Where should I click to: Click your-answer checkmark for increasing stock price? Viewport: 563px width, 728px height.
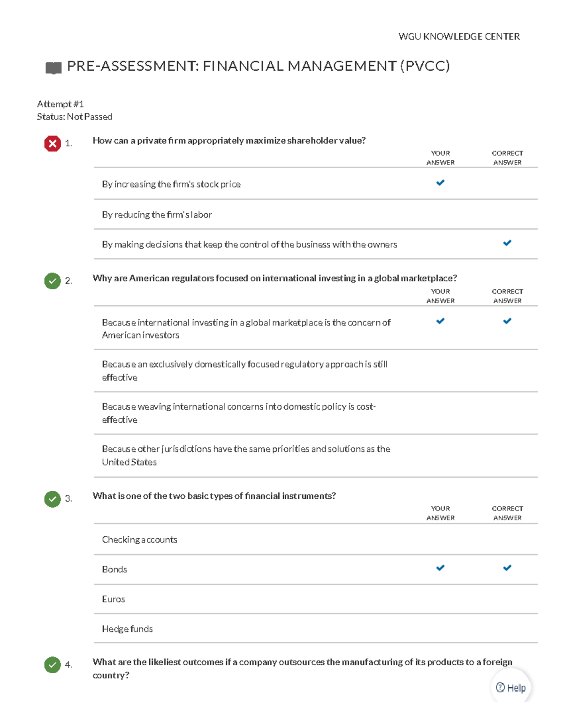pos(440,183)
